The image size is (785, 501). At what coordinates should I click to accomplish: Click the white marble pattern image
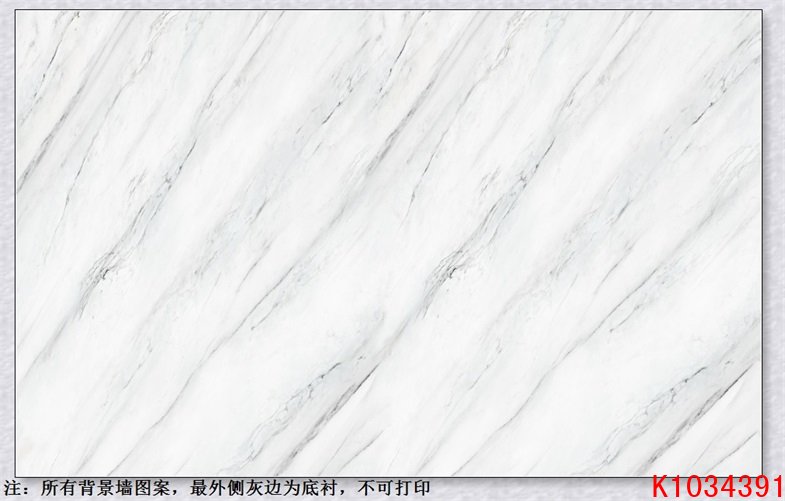coord(388,243)
